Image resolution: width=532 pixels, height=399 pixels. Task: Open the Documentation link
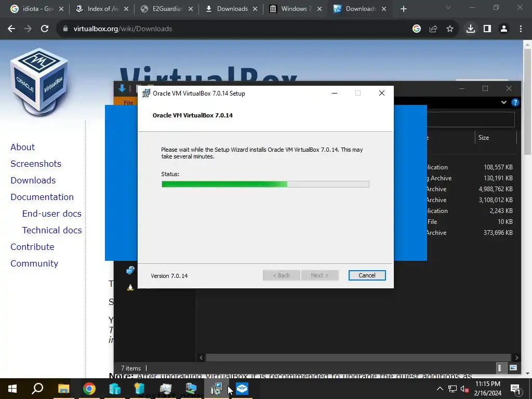click(x=42, y=197)
